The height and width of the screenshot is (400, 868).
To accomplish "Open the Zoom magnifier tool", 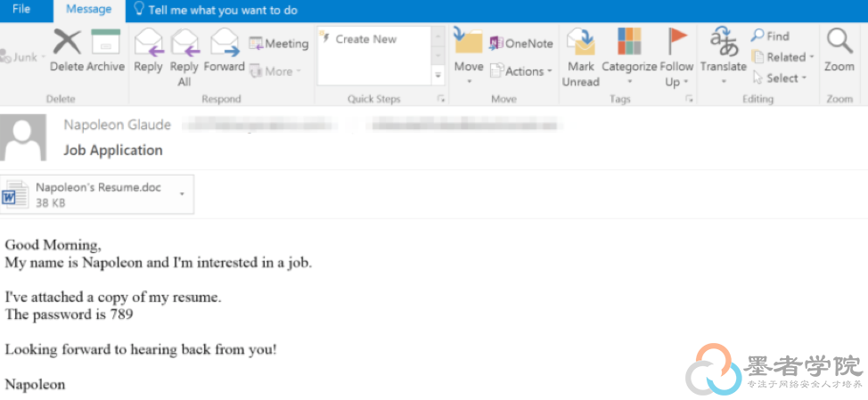I will click(839, 51).
